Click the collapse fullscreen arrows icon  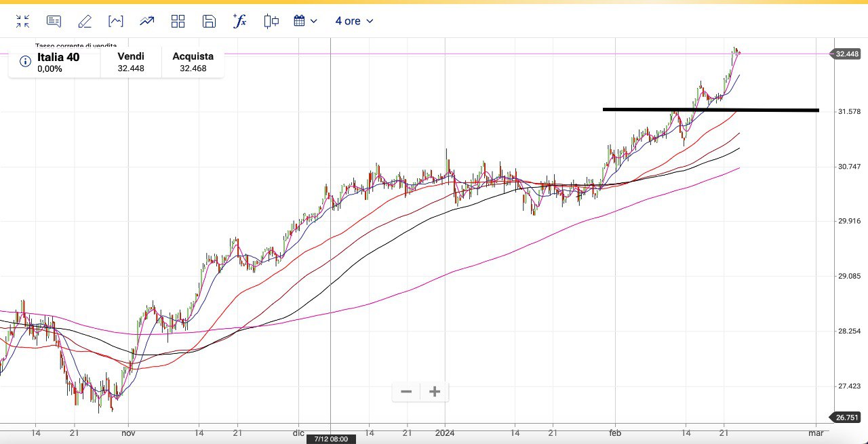(x=22, y=22)
